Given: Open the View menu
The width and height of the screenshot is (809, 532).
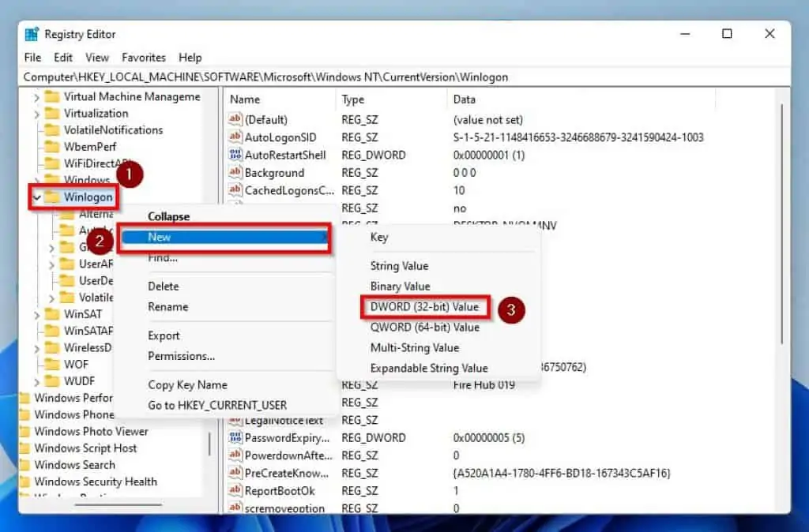Looking at the screenshot, I should [97, 57].
